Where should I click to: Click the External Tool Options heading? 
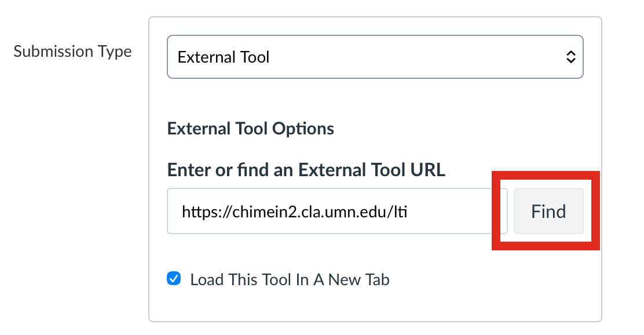point(251,128)
